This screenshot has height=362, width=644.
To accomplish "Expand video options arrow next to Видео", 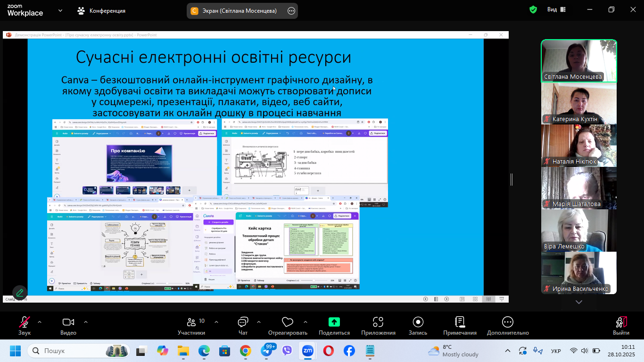I will pyautogui.click(x=86, y=322).
